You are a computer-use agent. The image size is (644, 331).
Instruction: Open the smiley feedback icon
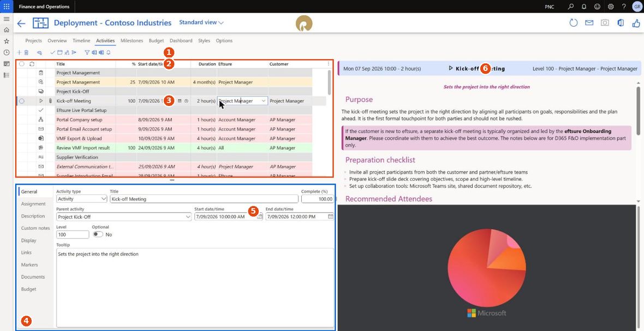(597, 7)
